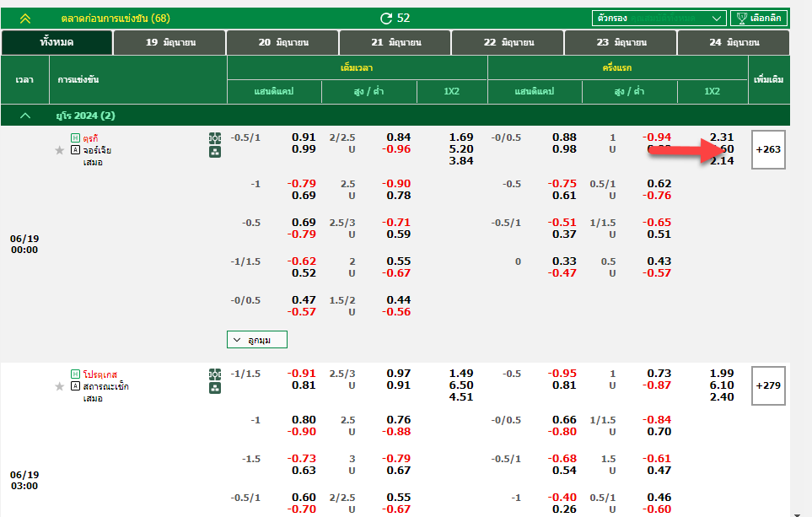Select first-half level handicap odds 0.33
The width and height of the screenshot is (812, 517).
[x=564, y=261]
